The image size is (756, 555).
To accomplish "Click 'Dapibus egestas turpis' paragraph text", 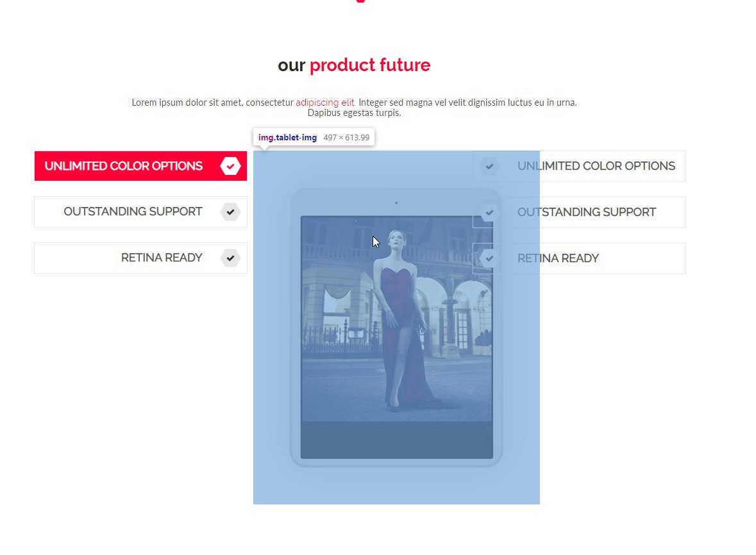I will (355, 113).
